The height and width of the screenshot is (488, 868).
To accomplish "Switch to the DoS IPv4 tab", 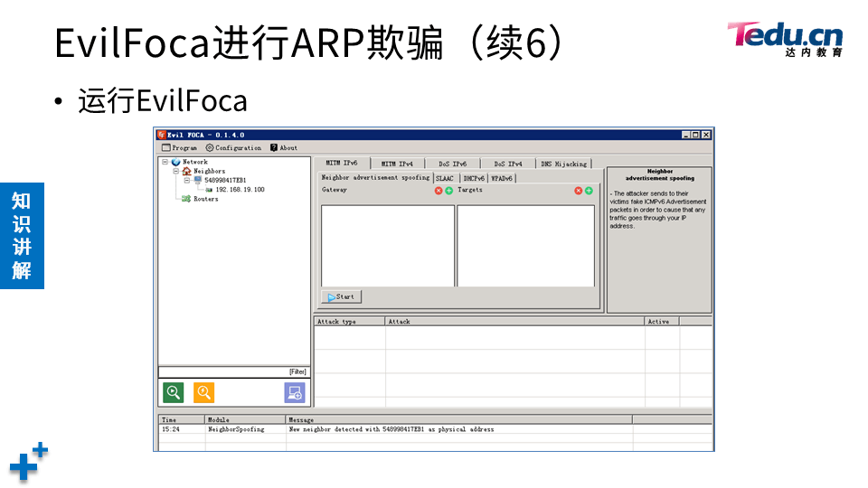I will tap(507, 164).
